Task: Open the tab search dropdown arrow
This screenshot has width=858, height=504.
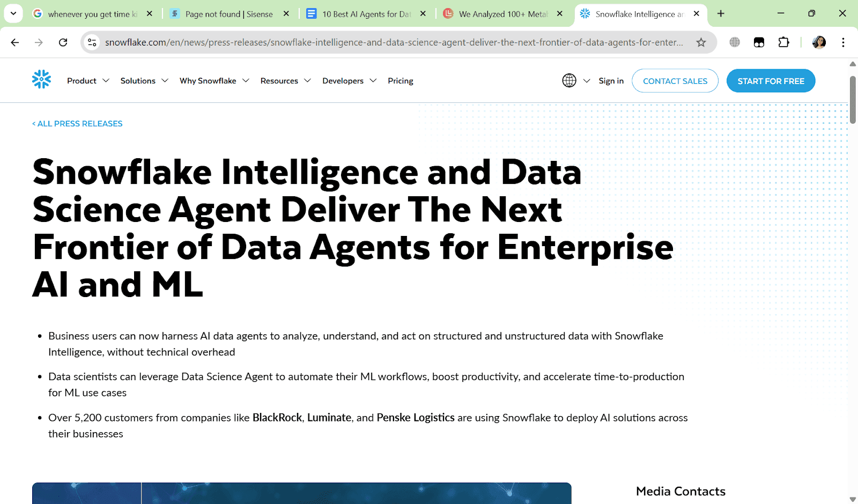Action: [x=13, y=13]
